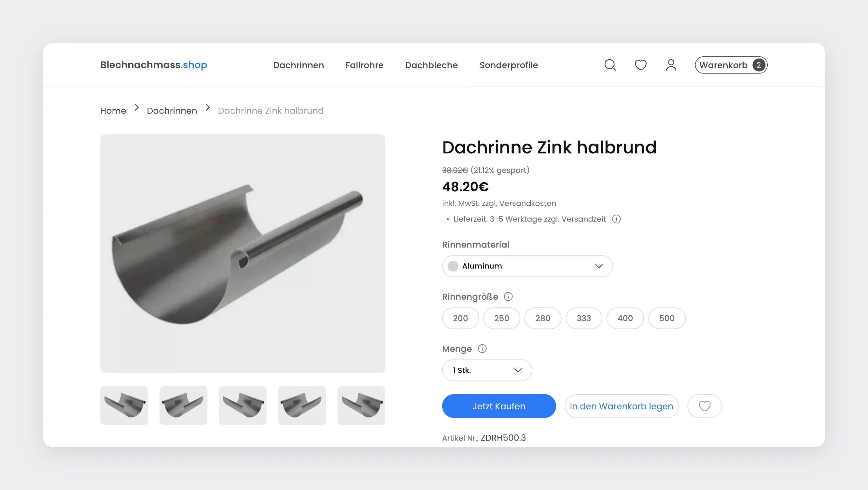The image size is (868, 490).
Task: Select Rinnengröße 250
Action: pyautogui.click(x=501, y=318)
